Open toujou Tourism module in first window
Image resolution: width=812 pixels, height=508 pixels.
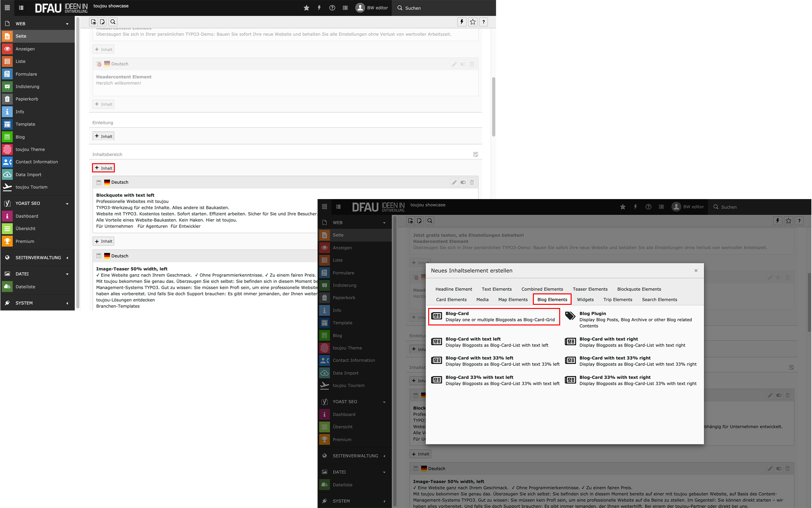[x=37, y=187]
